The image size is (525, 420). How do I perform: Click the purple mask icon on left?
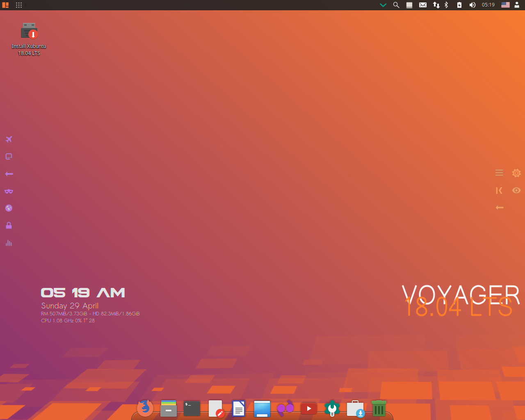(9, 191)
